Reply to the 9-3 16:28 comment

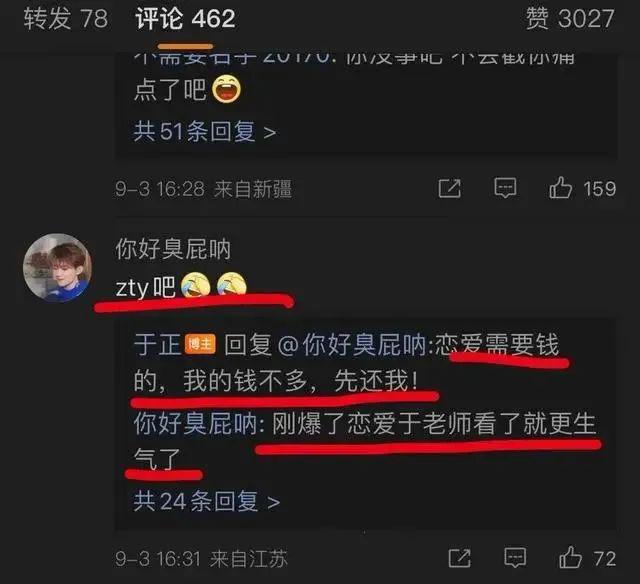pos(505,189)
